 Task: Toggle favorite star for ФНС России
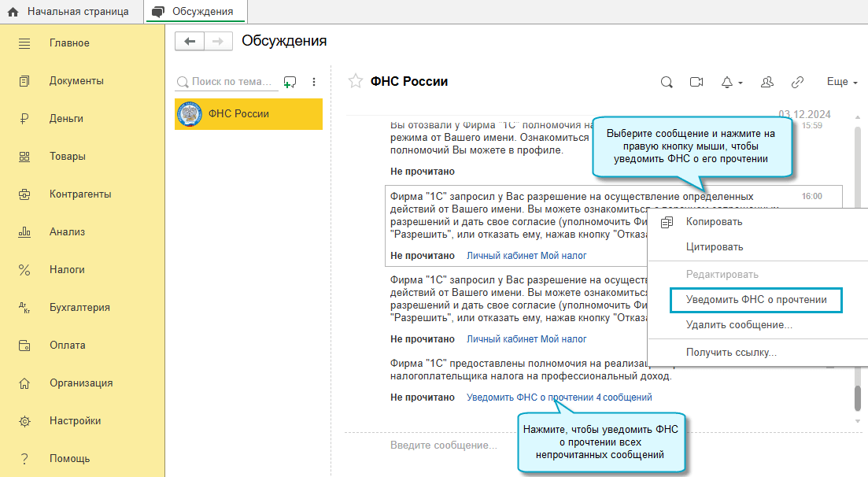356,81
